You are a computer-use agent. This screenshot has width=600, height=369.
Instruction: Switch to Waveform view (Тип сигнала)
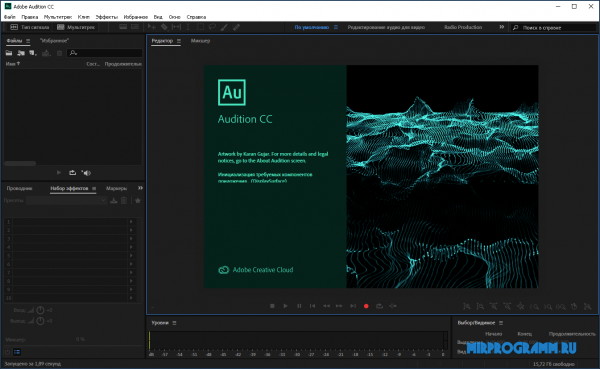pyautogui.click(x=30, y=27)
